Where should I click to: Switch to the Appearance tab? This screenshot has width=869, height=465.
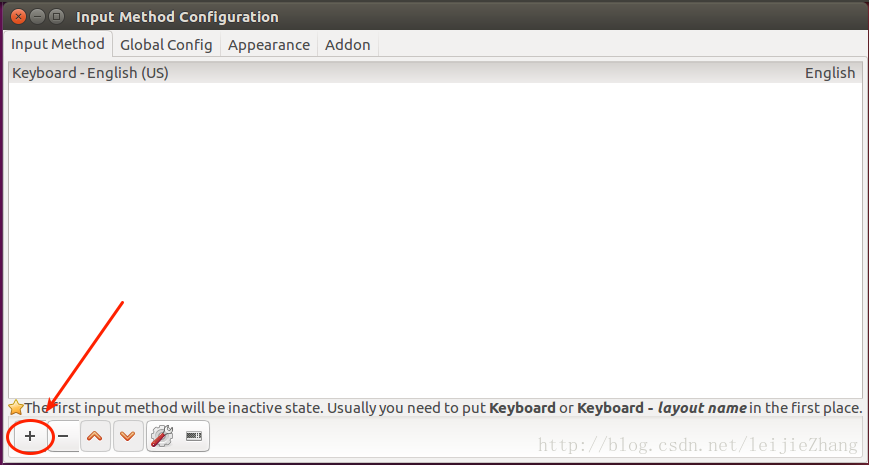(x=268, y=45)
